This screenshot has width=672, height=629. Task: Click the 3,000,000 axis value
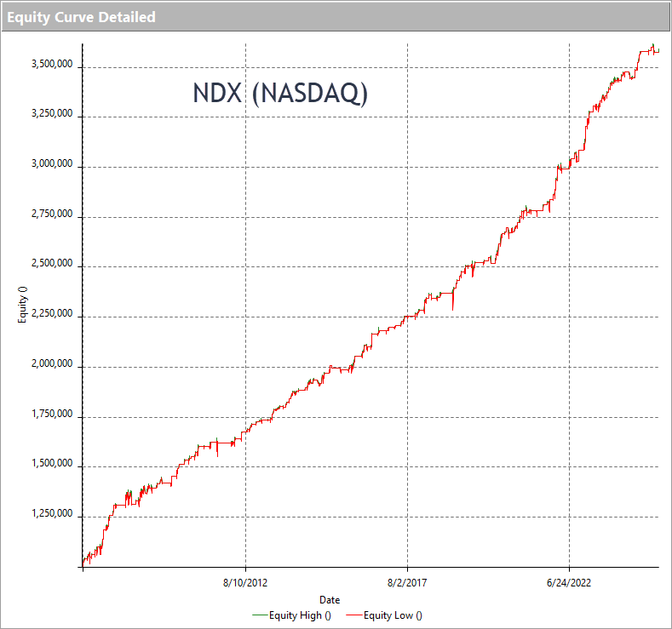click(52, 163)
